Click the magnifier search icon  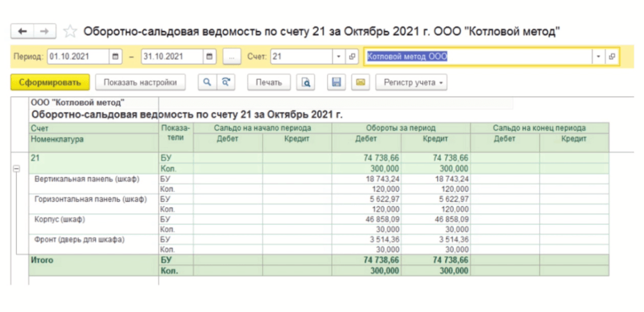coord(205,82)
